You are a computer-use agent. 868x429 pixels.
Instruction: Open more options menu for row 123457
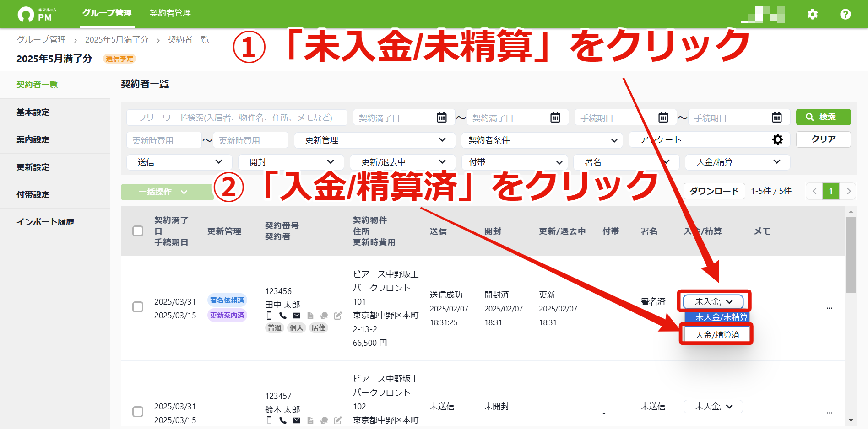point(829,413)
